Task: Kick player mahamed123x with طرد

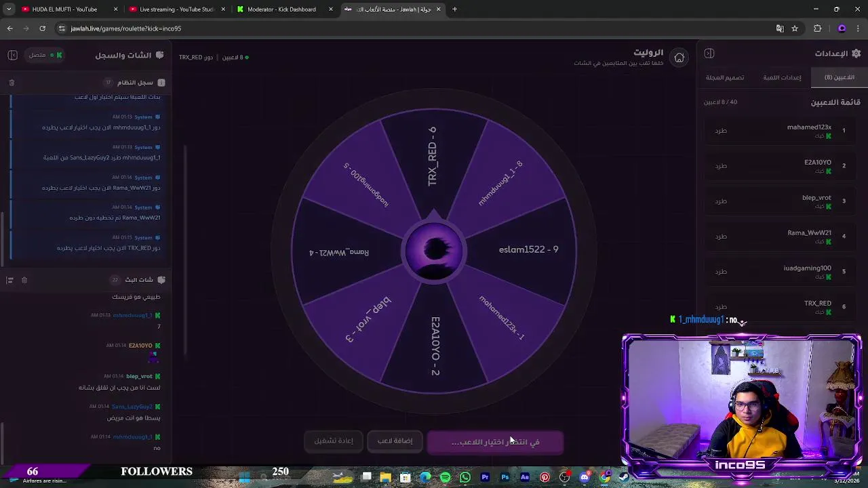Action: pos(721,130)
